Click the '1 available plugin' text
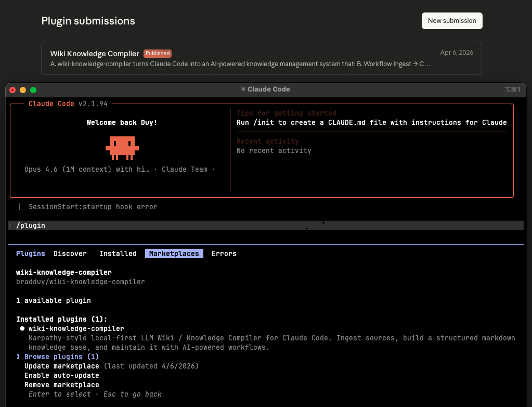Image resolution: width=532 pixels, height=407 pixels. tap(53, 300)
